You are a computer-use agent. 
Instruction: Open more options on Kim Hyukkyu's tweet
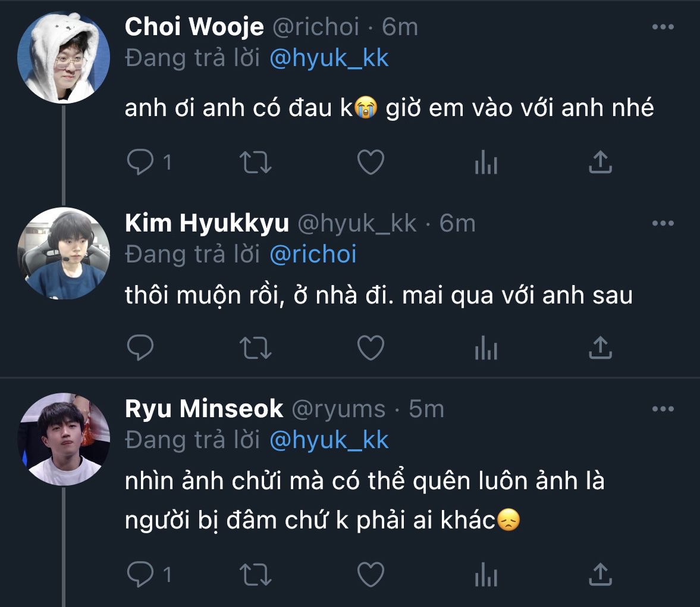663,224
